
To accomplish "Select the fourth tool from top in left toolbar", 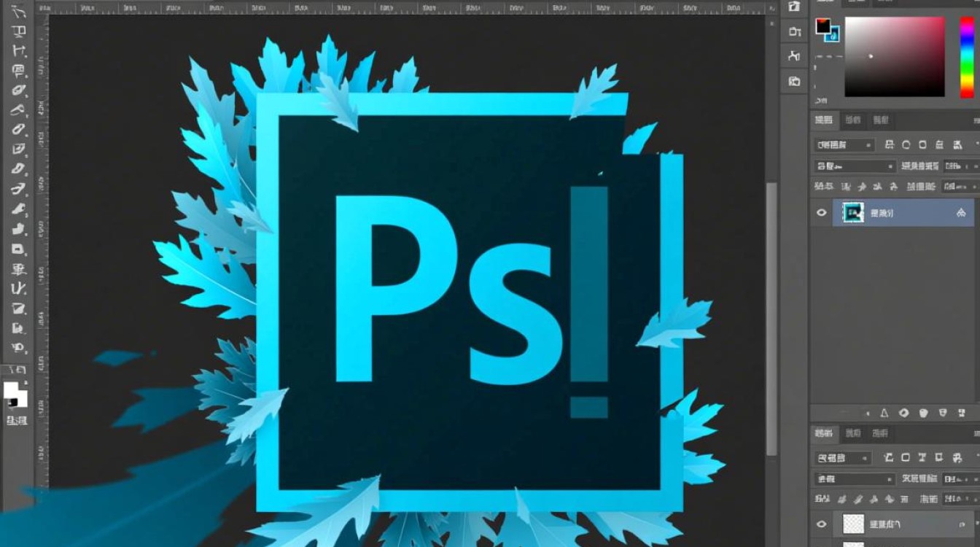I will (x=18, y=71).
